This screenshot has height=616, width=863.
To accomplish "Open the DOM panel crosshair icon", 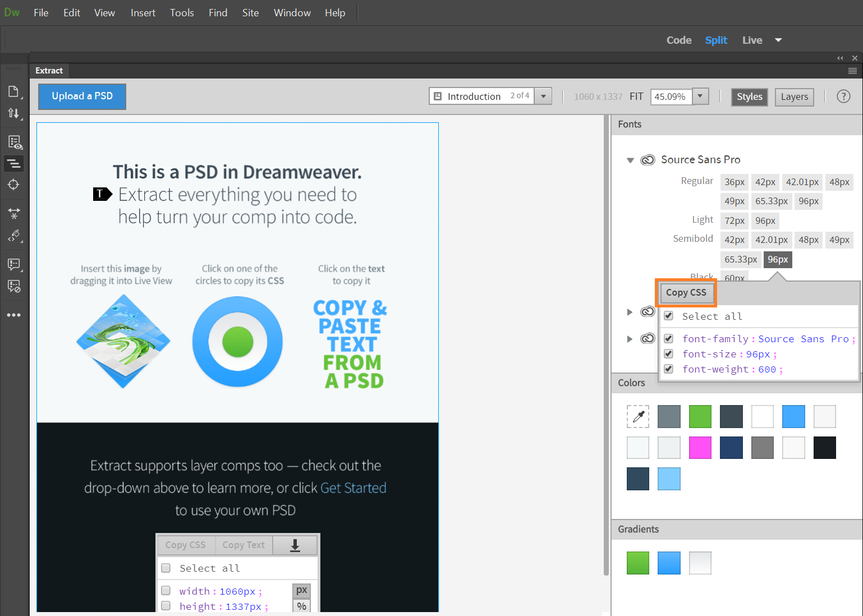I will pos(14,185).
